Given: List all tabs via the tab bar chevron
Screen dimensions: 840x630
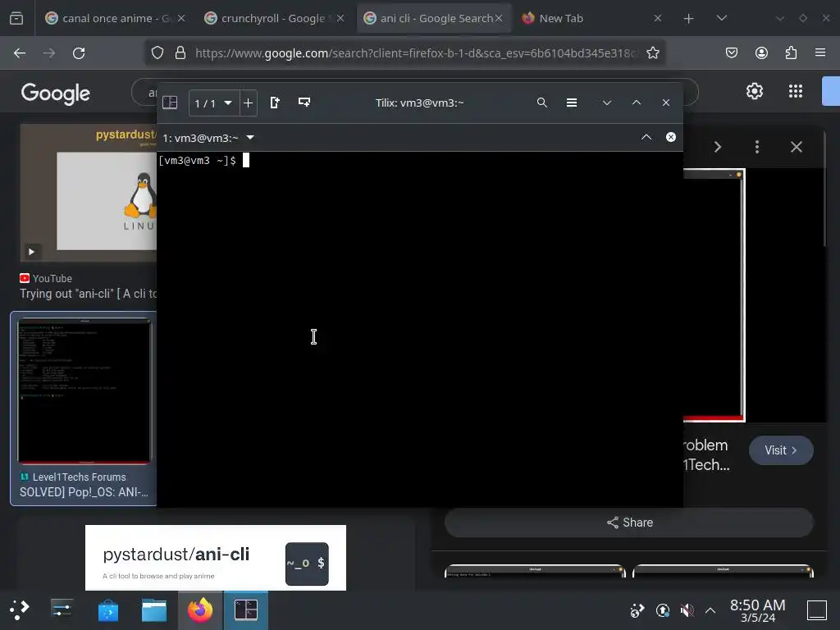Looking at the screenshot, I should (722, 18).
